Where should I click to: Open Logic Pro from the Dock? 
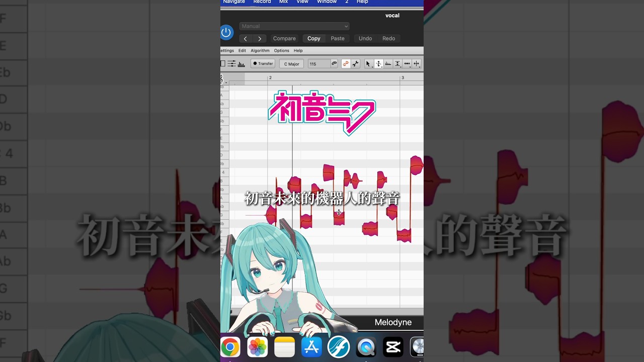[x=417, y=347]
